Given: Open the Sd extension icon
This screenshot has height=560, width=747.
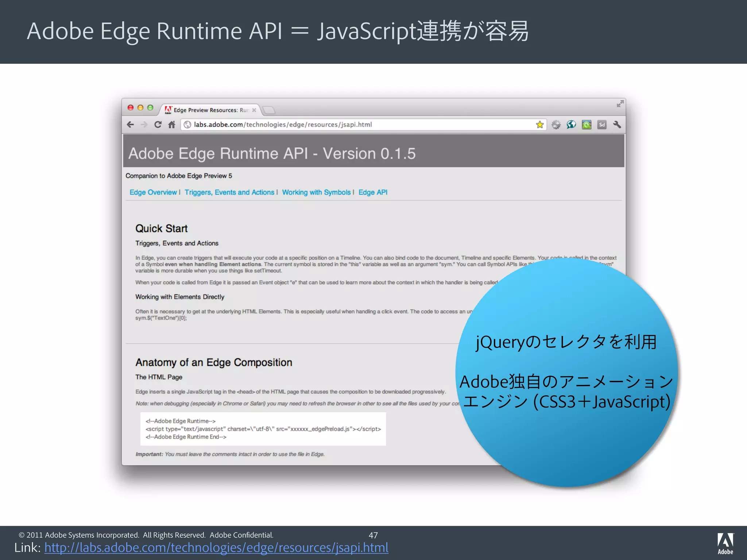Looking at the screenshot, I should pos(602,125).
